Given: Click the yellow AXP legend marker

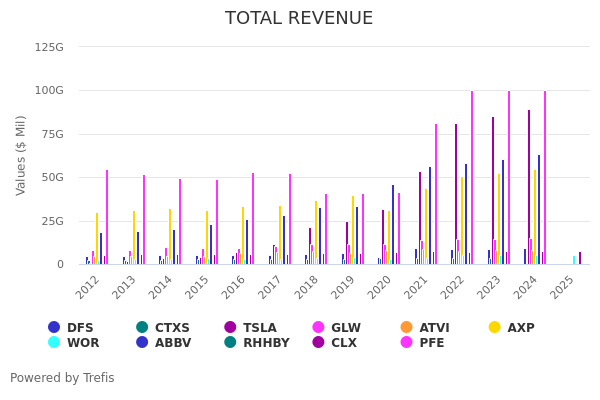Looking at the screenshot, I should coord(494,328).
